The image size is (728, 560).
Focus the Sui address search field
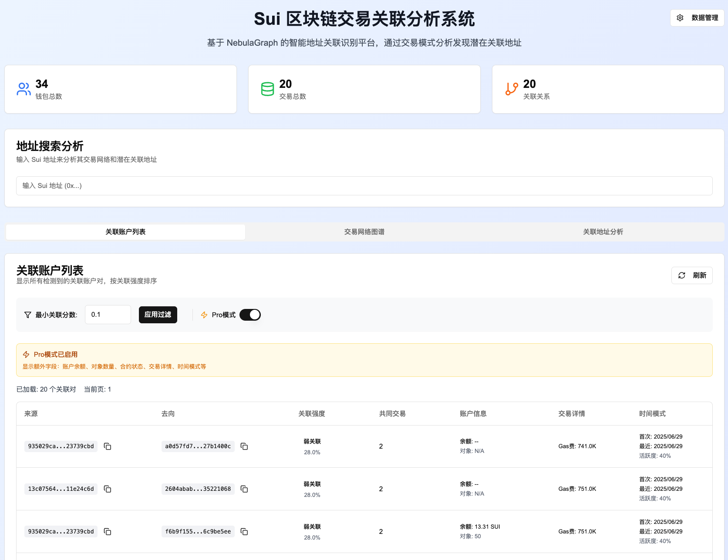click(x=364, y=186)
